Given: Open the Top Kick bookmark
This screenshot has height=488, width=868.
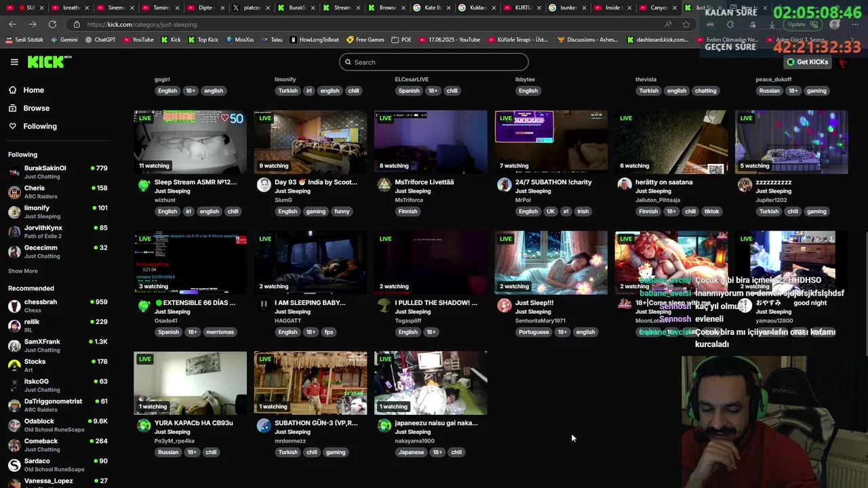Looking at the screenshot, I should (203, 40).
